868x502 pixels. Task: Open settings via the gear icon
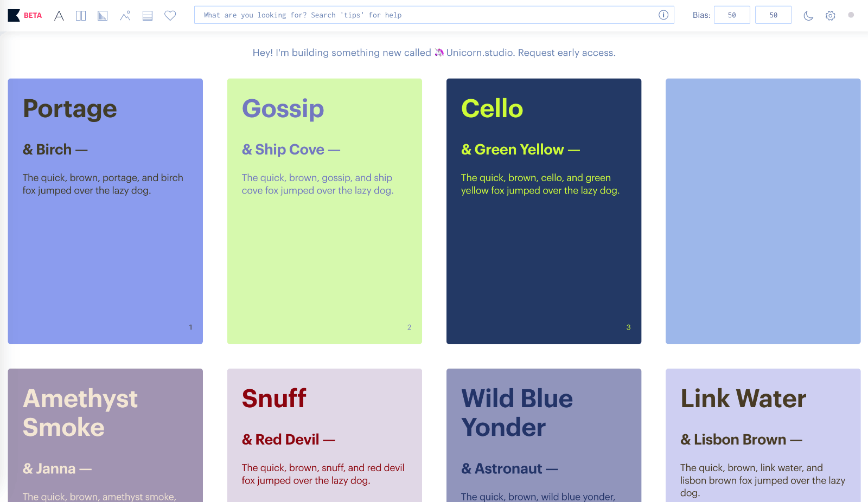pyautogui.click(x=831, y=16)
